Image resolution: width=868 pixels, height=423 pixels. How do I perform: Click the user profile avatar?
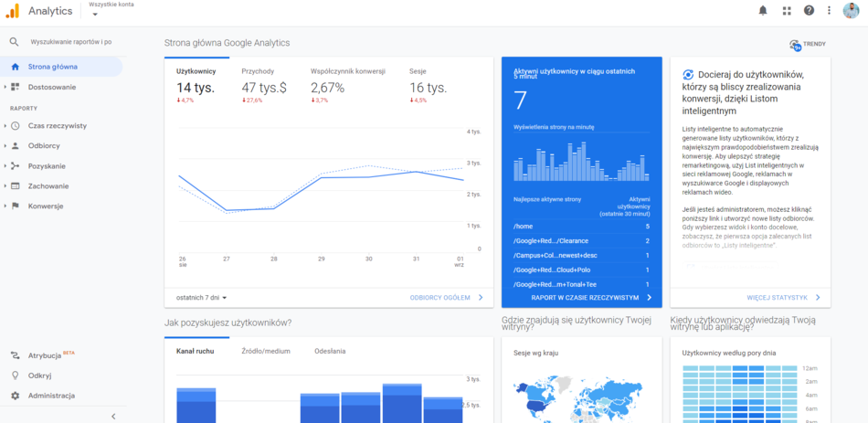point(851,11)
